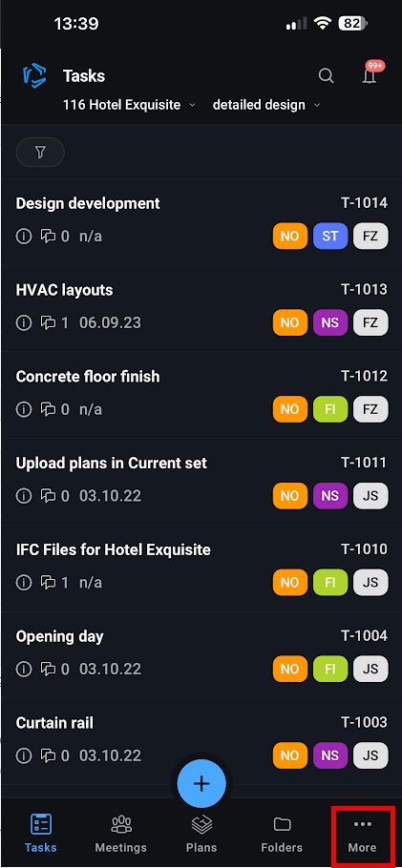Viewport: 402px width, 868px height.
Task: Open notifications bell with 99+ badge
Action: [370, 74]
